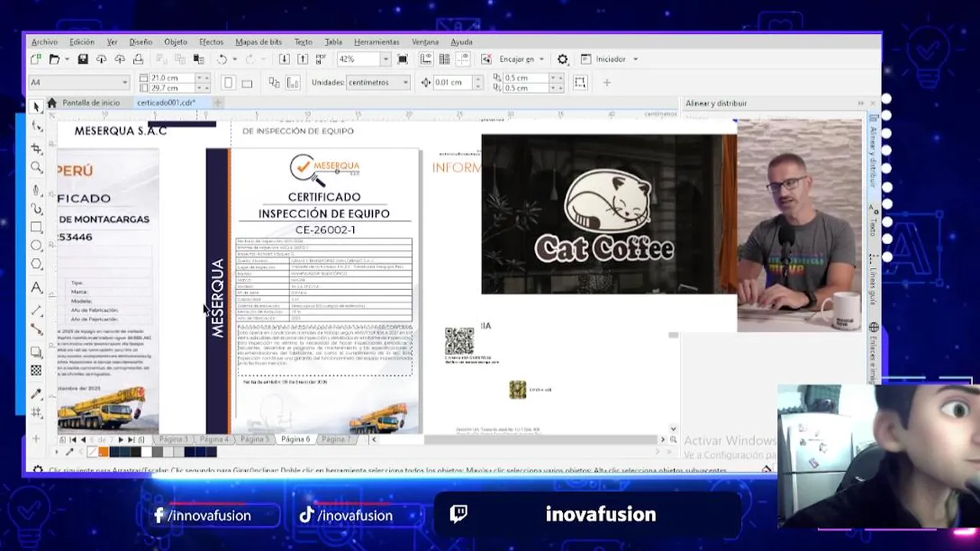Image resolution: width=980 pixels, height=551 pixels.
Task: Open the Edición menu
Action: click(x=82, y=42)
